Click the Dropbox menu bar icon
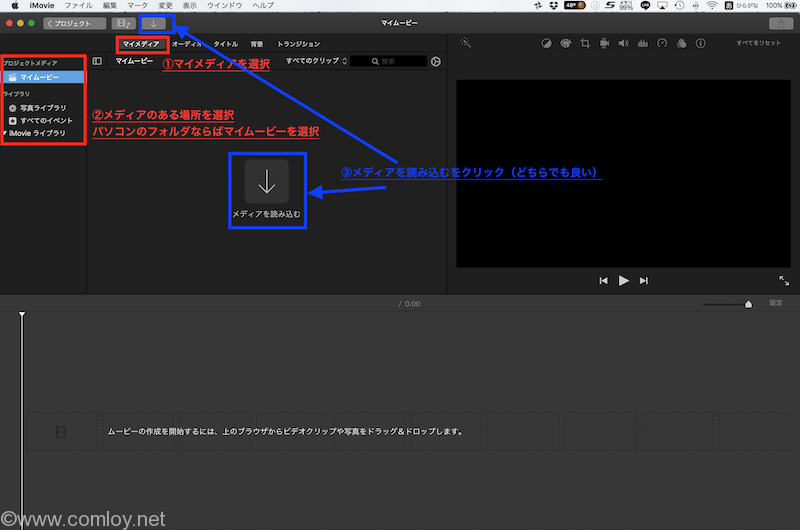Image resolution: width=800 pixels, height=530 pixels. [x=553, y=6]
